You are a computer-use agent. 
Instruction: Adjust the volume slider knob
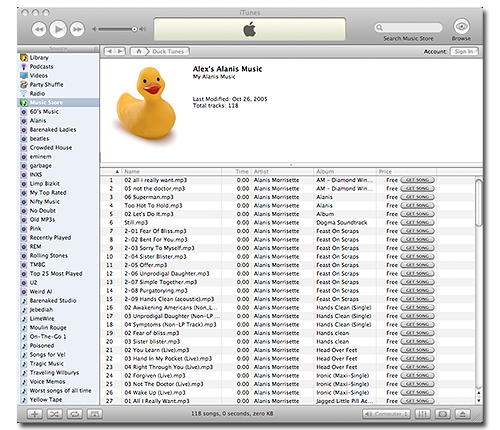coord(134,29)
